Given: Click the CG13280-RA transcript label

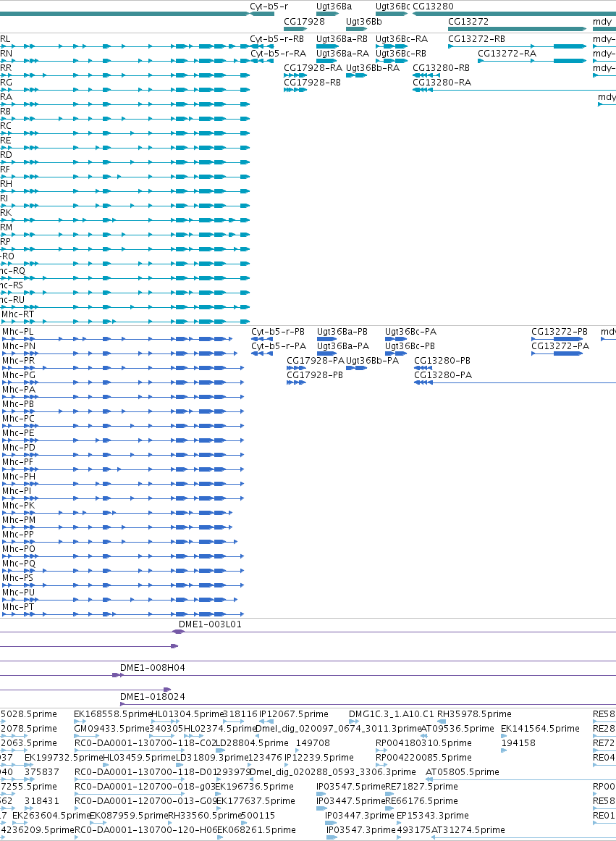Looking at the screenshot, I should (x=442, y=83).
